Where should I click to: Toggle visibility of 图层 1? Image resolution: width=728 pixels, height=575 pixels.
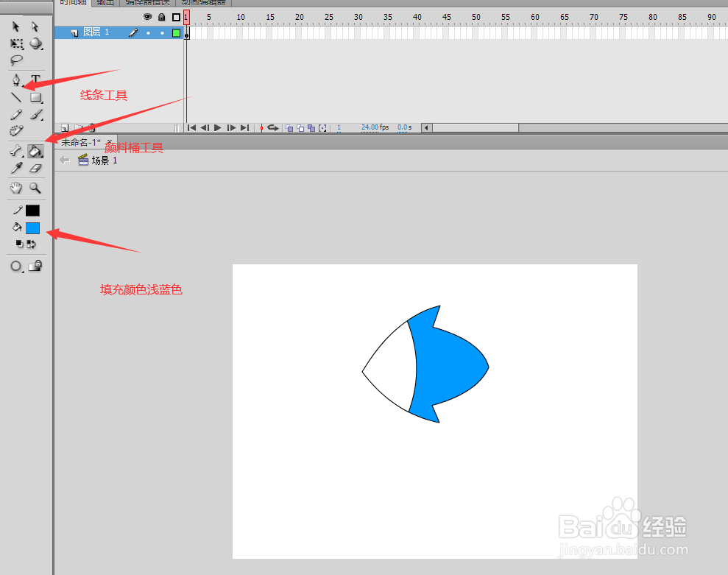pos(149,32)
